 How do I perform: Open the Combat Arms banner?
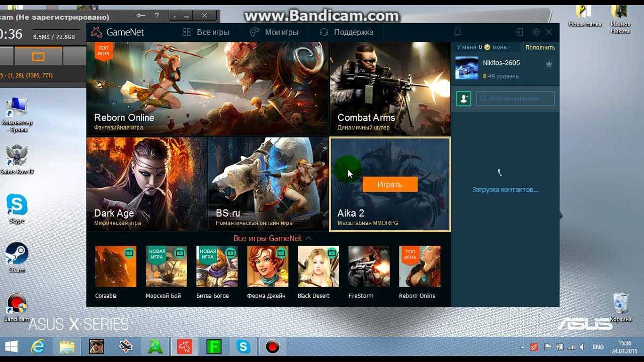pyautogui.click(x=390, y=89)
